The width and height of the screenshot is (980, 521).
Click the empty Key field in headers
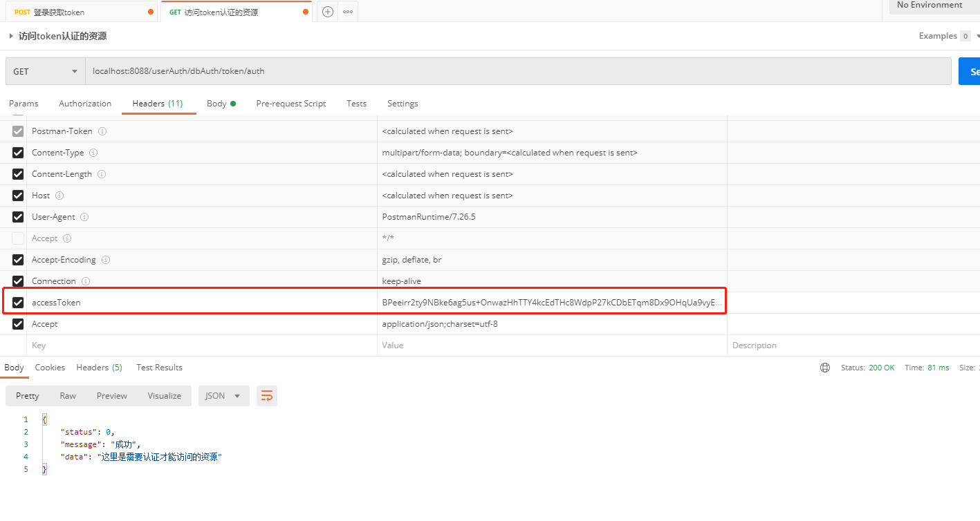point(203,345)
